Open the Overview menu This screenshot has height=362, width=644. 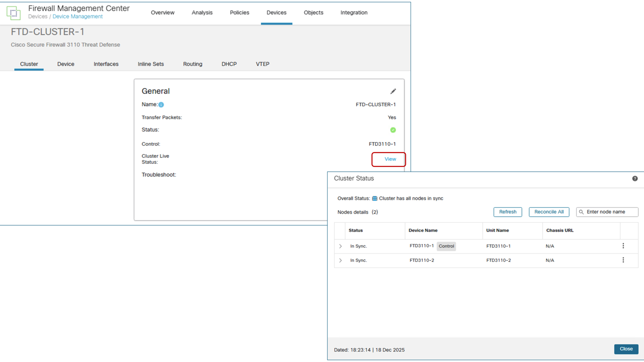coord(163,12)
